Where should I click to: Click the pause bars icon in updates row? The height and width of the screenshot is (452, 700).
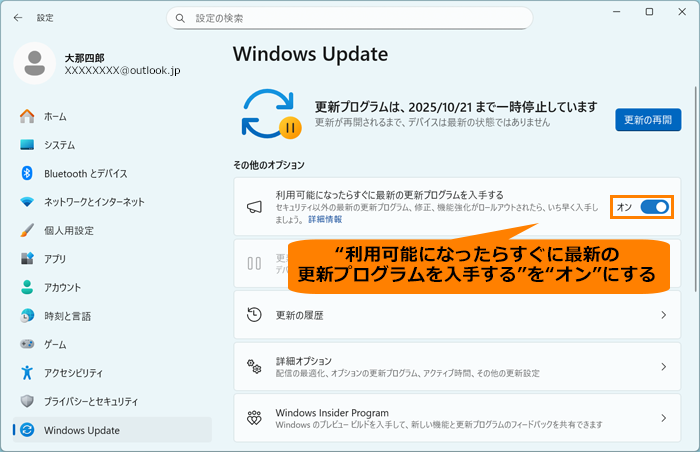point(254,264)
